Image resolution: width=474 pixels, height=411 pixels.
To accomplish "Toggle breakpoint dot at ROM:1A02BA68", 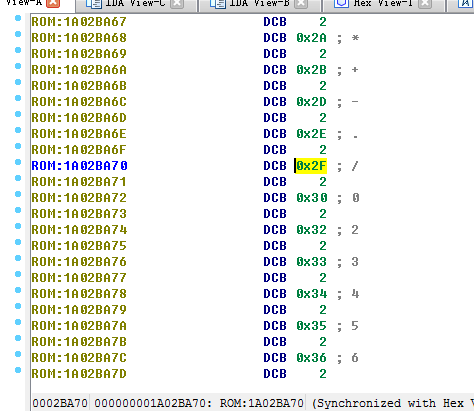I will (18, 34).
